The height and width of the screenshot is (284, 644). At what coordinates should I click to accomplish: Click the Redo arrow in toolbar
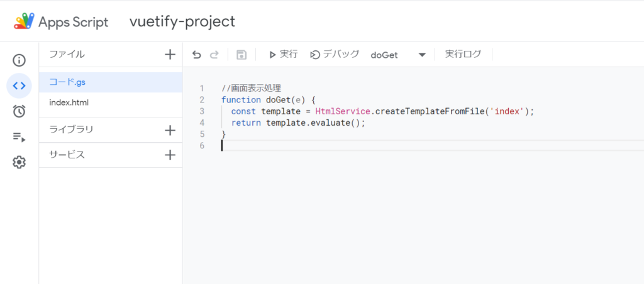[214, 55]
